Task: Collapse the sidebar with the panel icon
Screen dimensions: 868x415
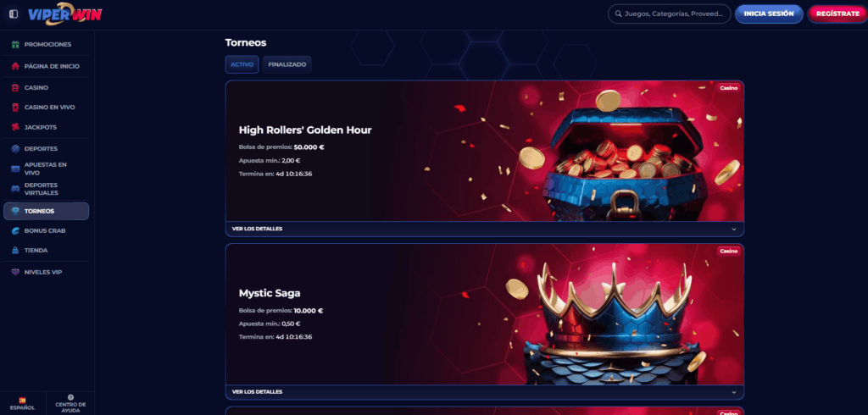Action: 14,14
